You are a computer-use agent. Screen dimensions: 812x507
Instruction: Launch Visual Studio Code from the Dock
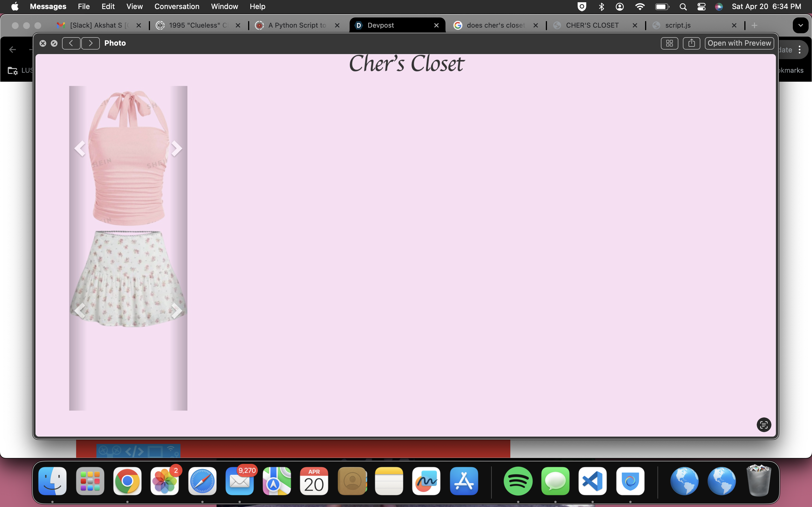point(592,481)
